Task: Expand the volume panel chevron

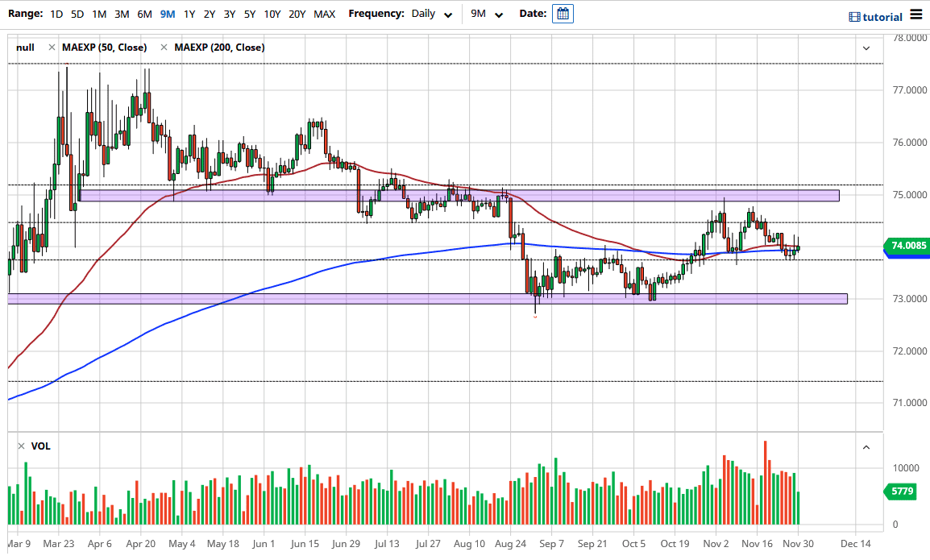Action: (x=866, y=447)
